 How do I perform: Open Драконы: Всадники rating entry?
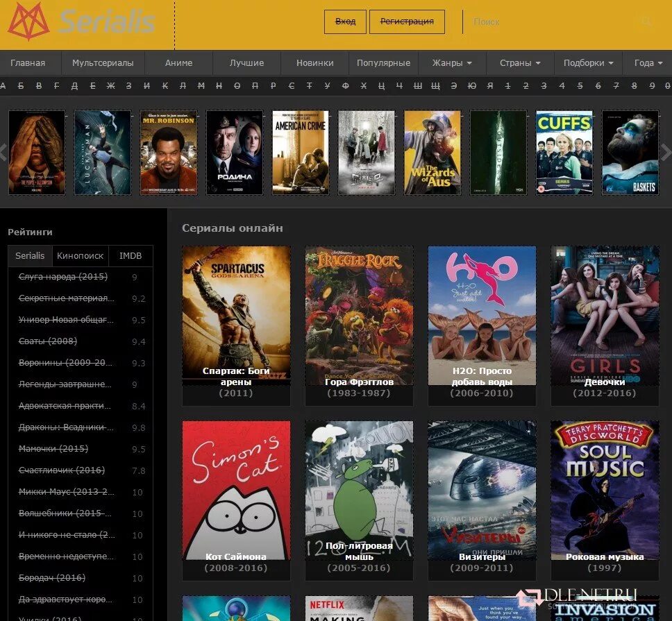click(66, 427)
